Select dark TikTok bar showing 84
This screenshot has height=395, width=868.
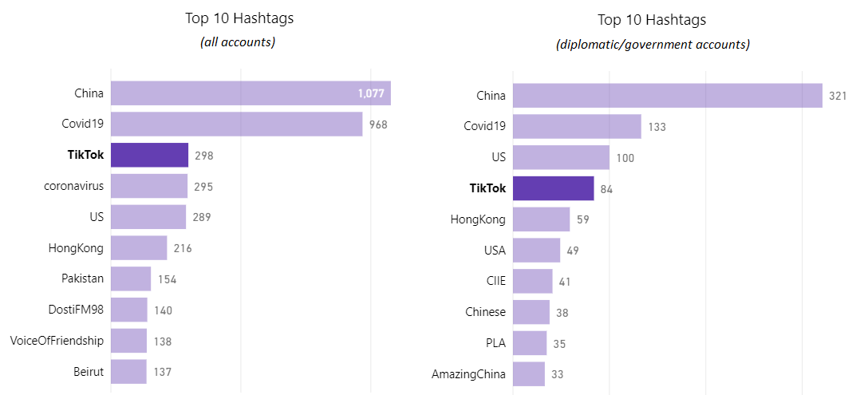[554, 188]
